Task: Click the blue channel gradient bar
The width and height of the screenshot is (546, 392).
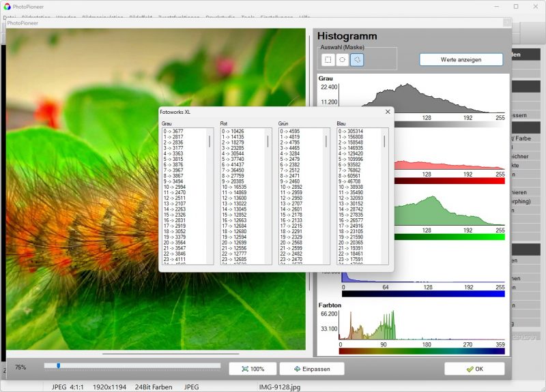Action: tap(423, 294)
